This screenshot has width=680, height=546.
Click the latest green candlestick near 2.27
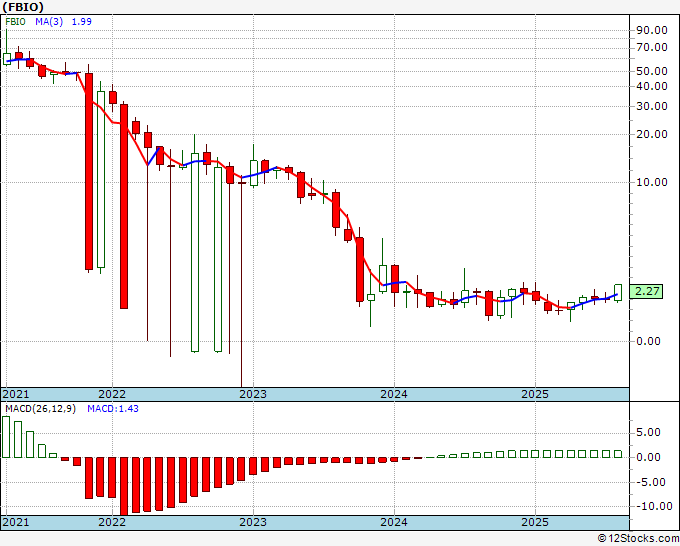click(x=618, y=292)
